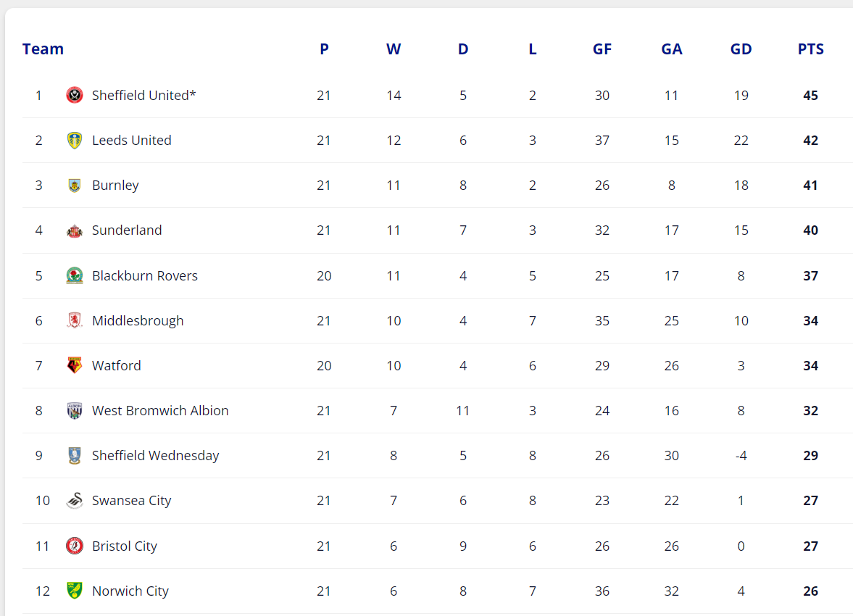The height and width of the screenshot is (616, 853).
Task: Click the Swansea City swan crest
Action: click(x=75, y=500)
